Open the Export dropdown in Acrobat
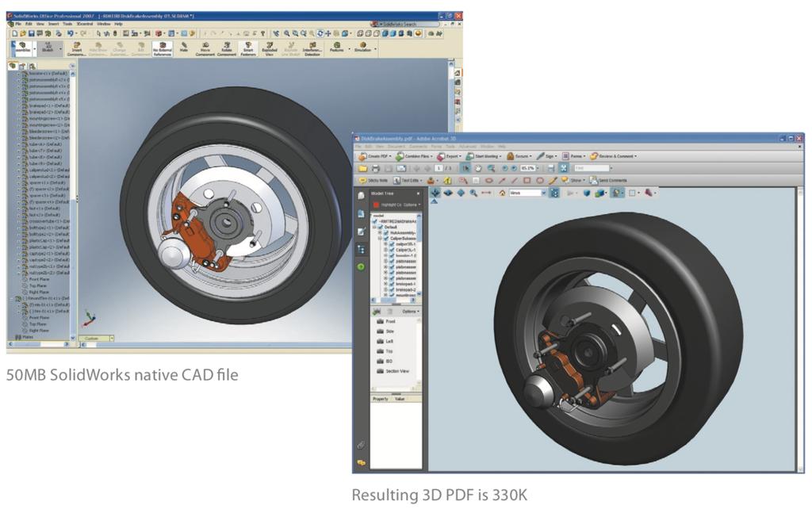The height and width of the screenshot is (517, 812). coord(449,156)
